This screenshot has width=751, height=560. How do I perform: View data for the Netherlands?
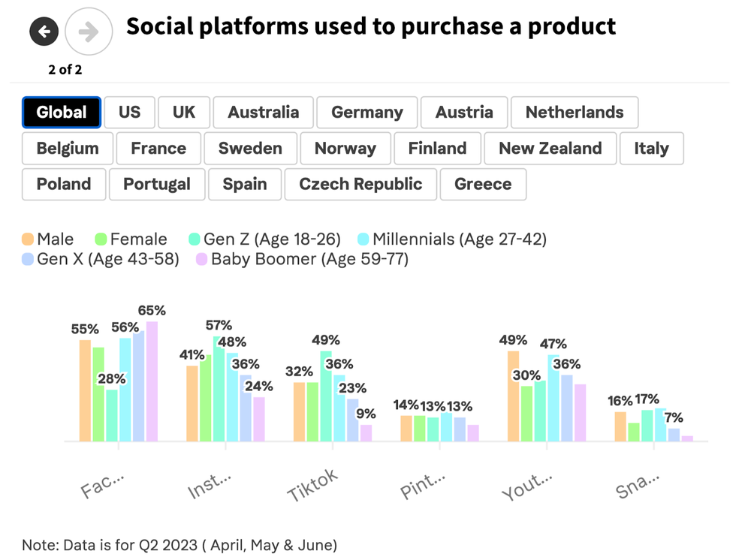click(x=575, y=112)
